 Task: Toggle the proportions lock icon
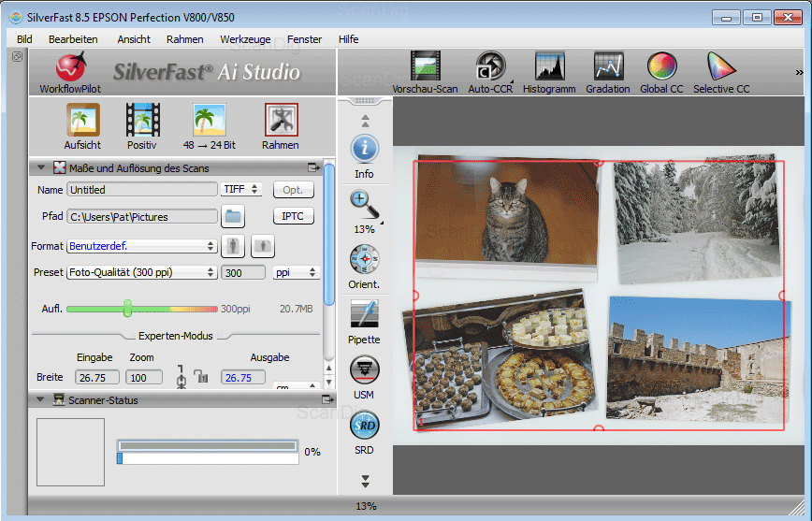(x=201, y=376)
